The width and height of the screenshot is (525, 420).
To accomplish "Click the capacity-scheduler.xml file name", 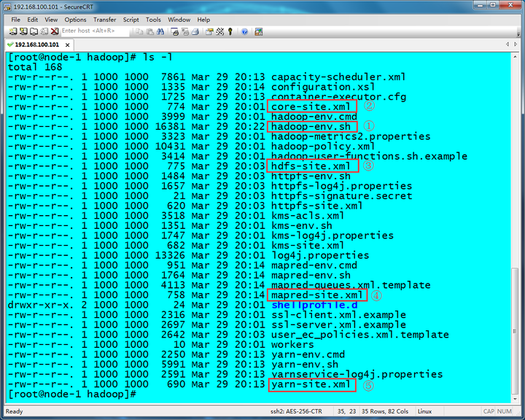I will coord(338,77).
